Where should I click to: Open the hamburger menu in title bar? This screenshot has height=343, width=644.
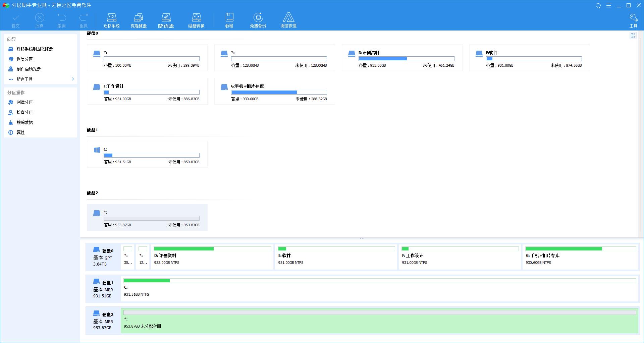point(608,5)
